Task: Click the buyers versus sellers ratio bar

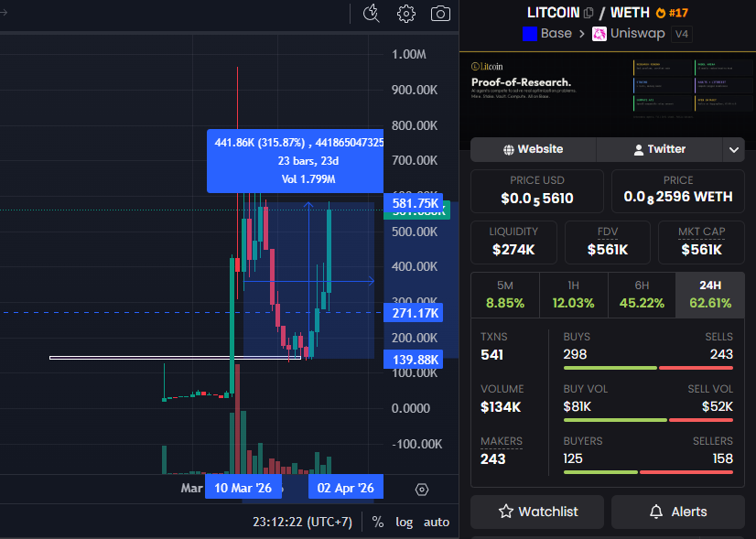Action: [x=648, y=472]
